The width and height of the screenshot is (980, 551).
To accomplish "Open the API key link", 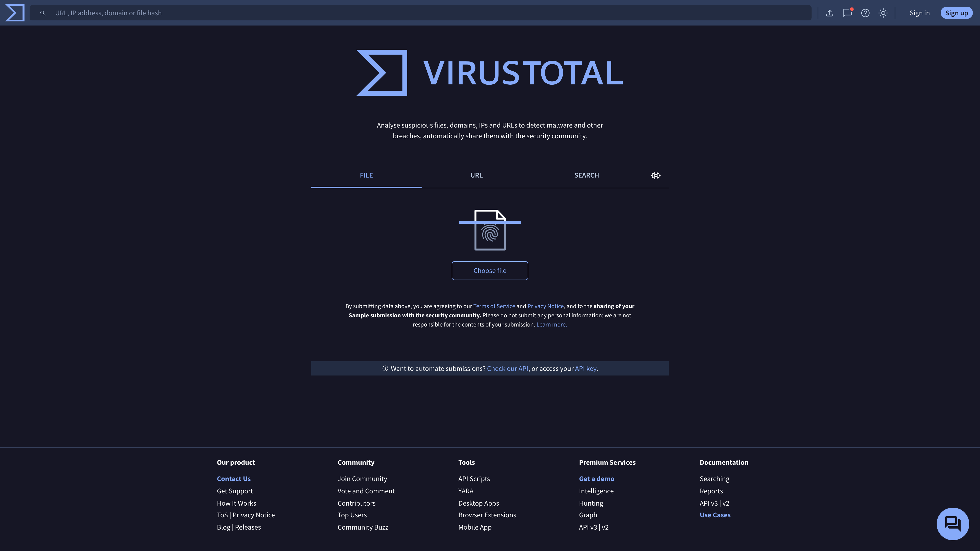I will click(x=585, y=368).
